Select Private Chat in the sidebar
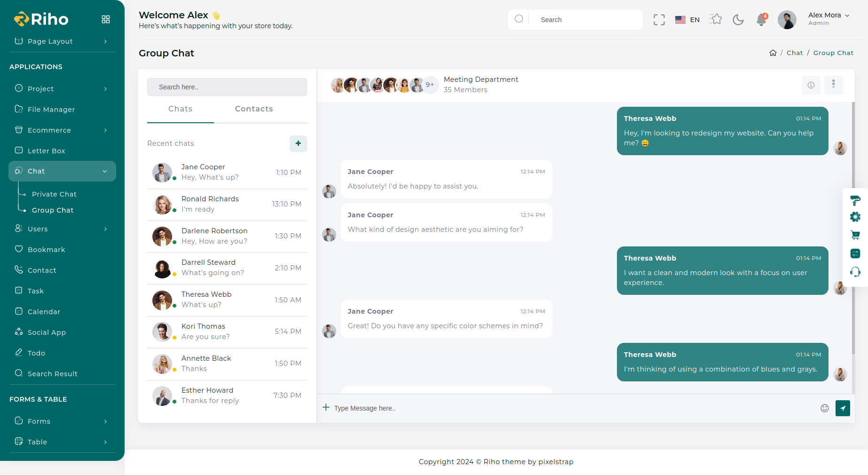This screenshot has height=475, width=868. tap(54, 194)
